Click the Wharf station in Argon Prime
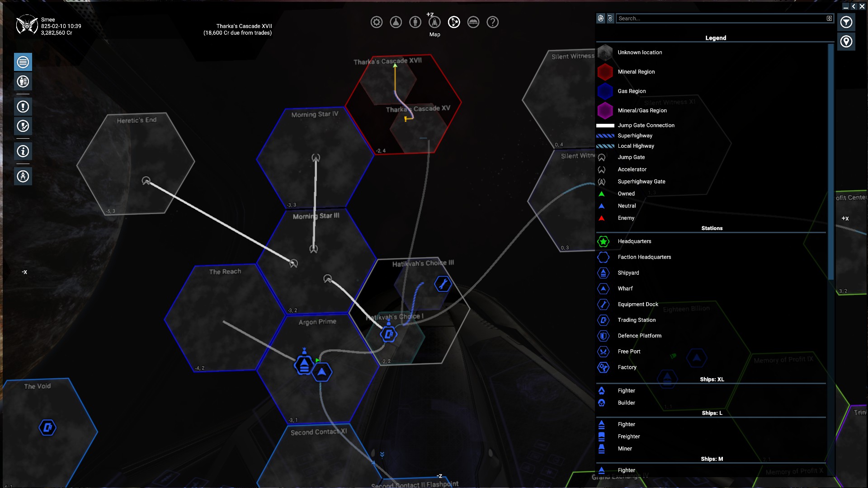 point(322,372)
